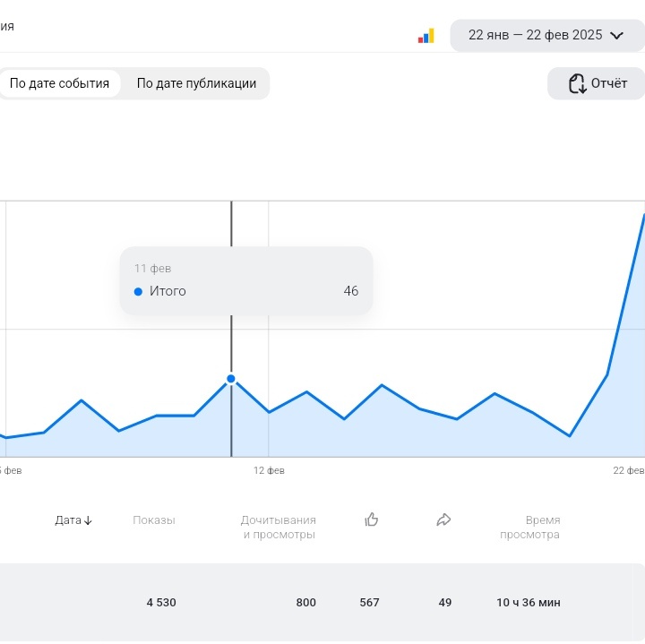Click the 22 фев axis label
This screenshot has width=645, height=644.
pos(629,470)
